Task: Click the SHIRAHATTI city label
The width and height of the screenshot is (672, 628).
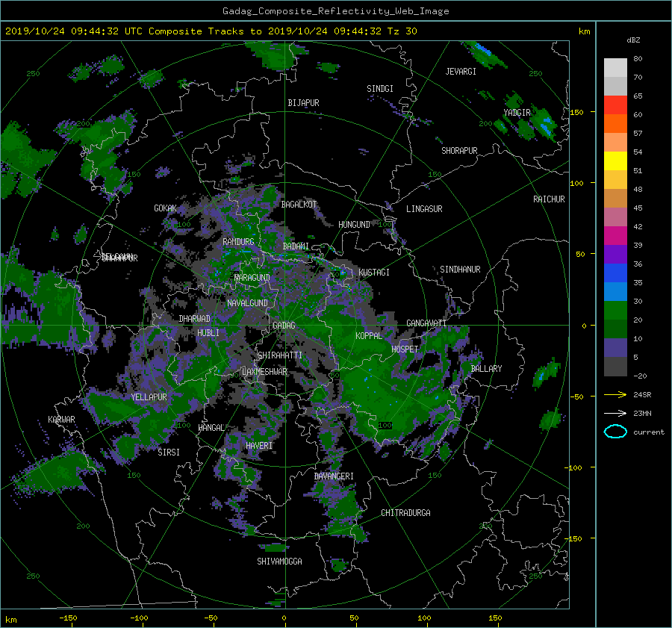Action: [x=280, y=355]
